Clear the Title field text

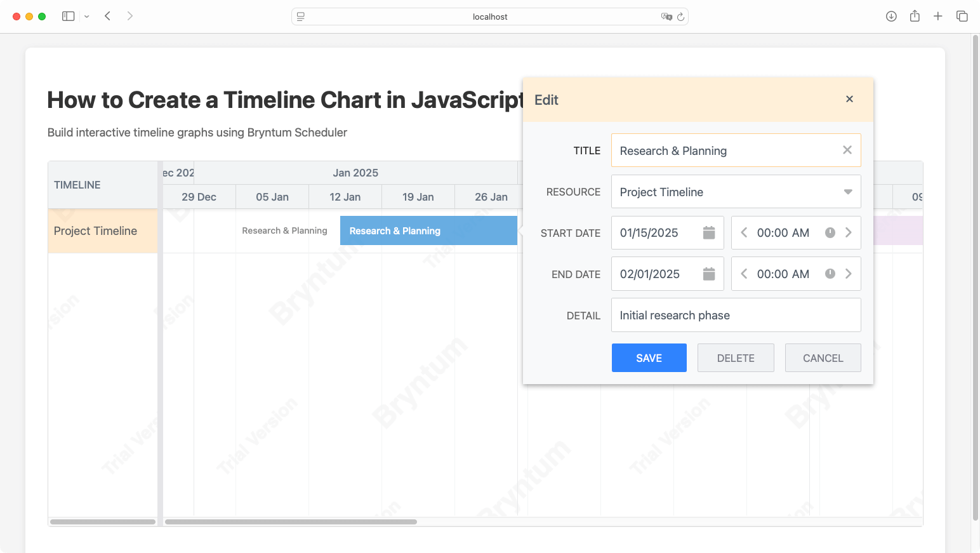click(847, 150)
